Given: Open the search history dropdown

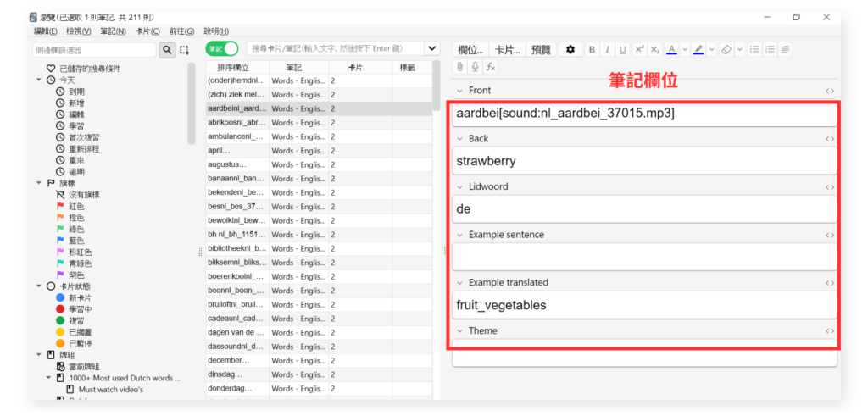Looking at the screenshot, I should [x=432, y=49].
